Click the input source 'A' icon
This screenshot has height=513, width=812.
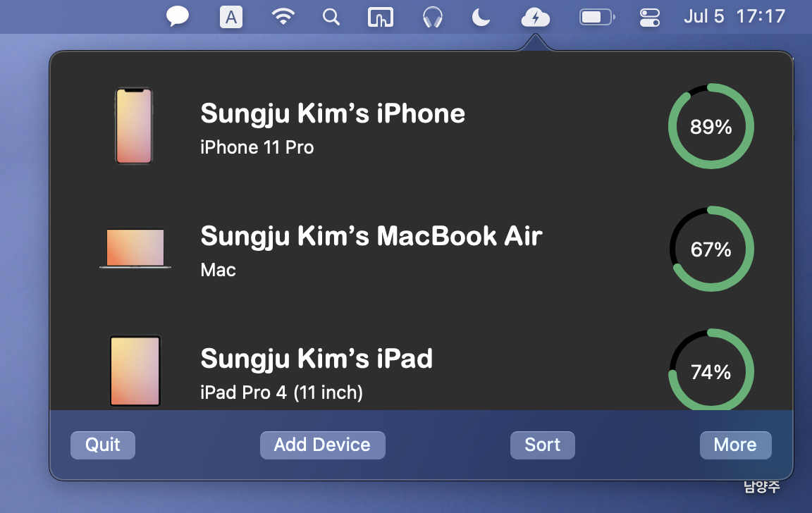click(231, 17)
